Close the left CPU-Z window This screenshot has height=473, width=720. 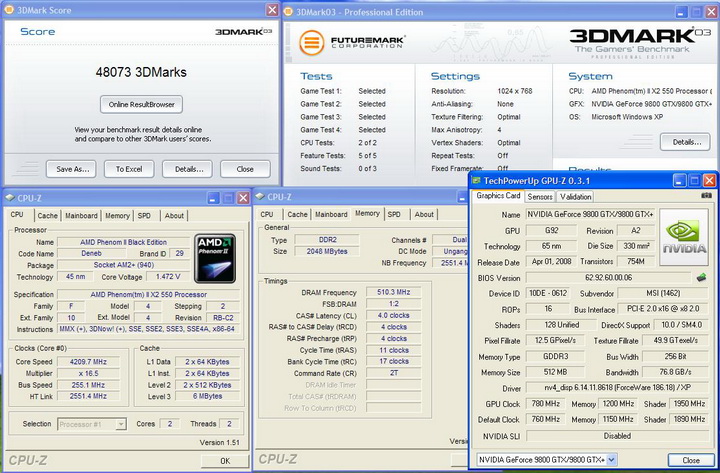coord(243,198)
